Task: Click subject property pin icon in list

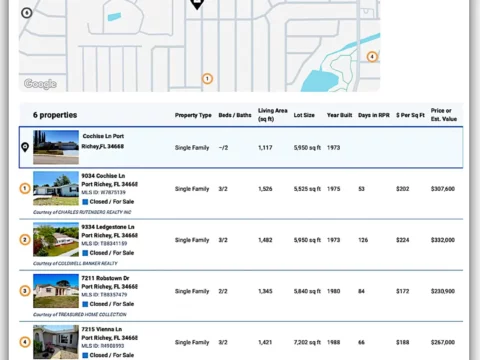Action: tap(25, 147)
